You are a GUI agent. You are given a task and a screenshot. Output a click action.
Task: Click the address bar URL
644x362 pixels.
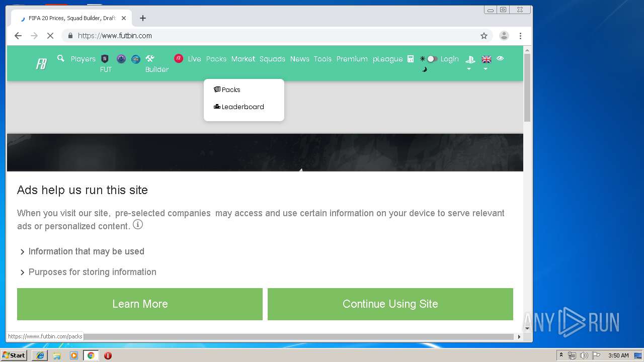(115, 36)
